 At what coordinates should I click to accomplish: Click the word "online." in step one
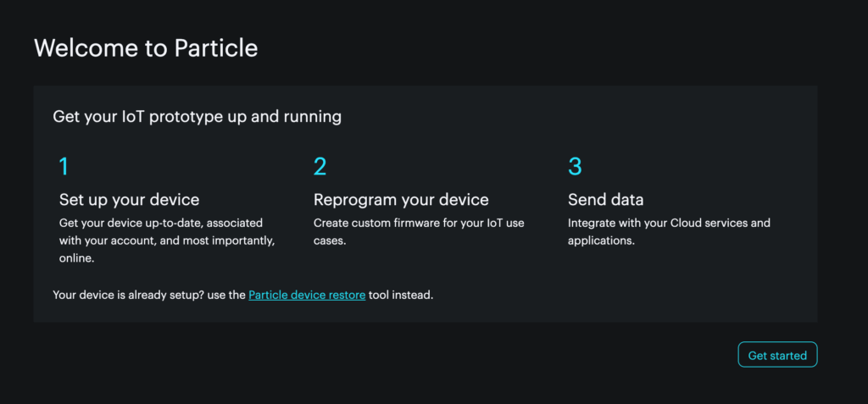[78, 258]
